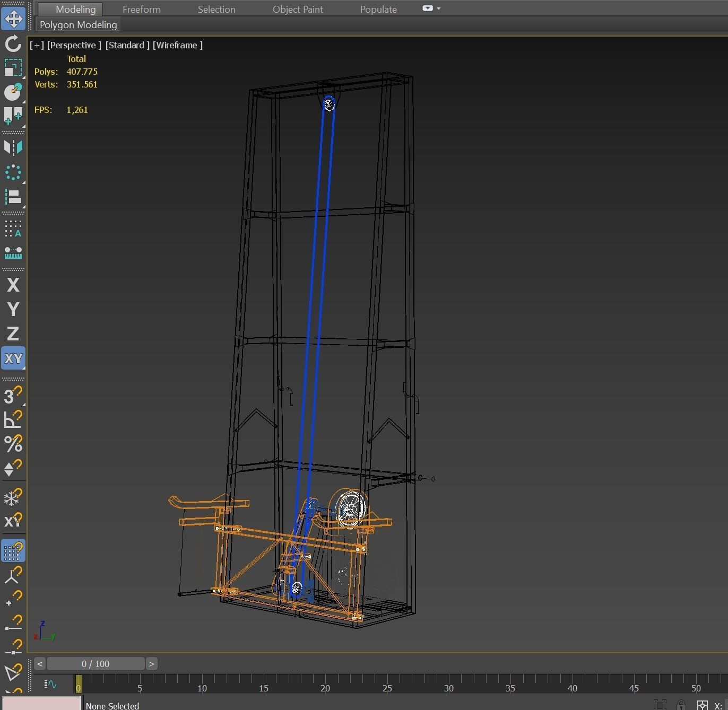The width and height of the screenshot is (728, 710).
Task: Open the Modeling ribbon tab
Action: 71,9
